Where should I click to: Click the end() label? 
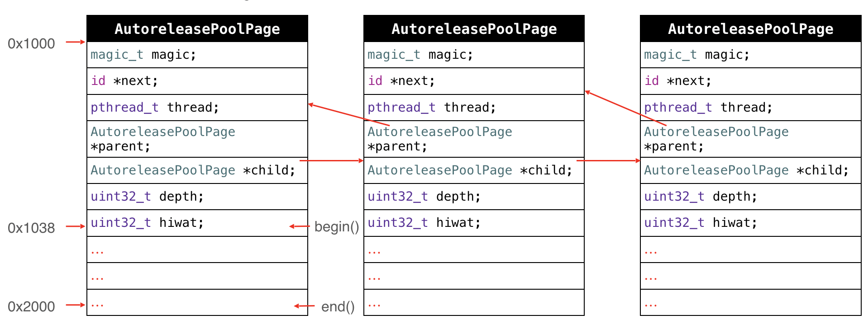pos(338,307)
